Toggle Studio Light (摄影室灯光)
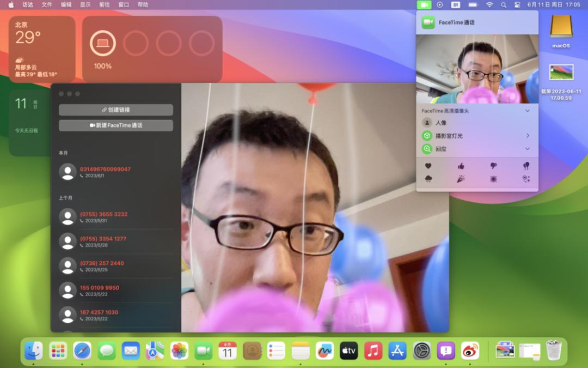The image size is (588, 368). [x=427, y=136]
